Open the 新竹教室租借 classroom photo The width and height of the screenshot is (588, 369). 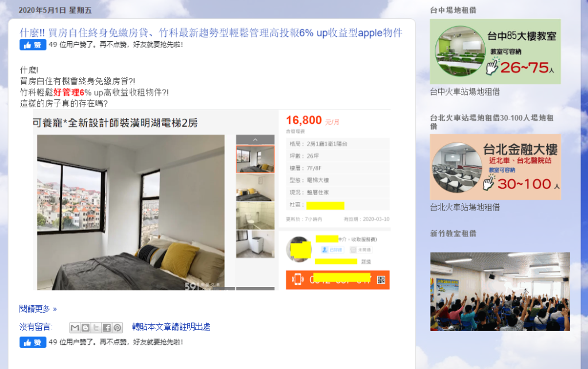pyautogui.click(x=500, y=292)
